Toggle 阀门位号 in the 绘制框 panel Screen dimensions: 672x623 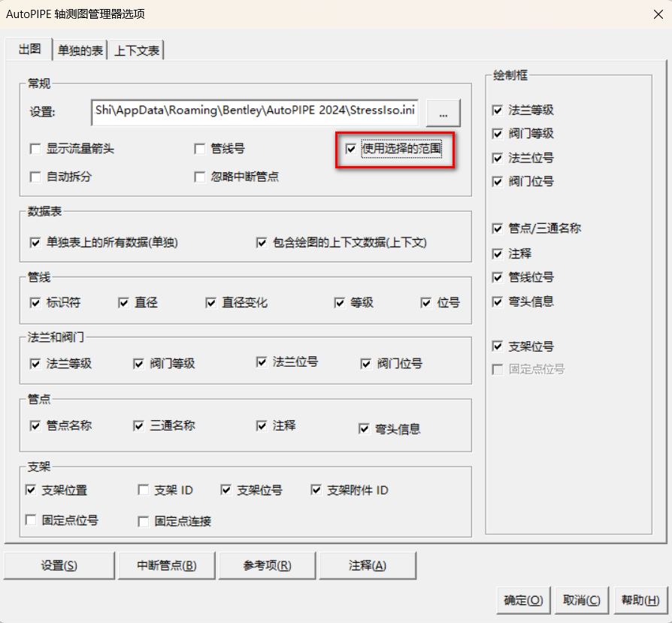[x=497, y=182]
